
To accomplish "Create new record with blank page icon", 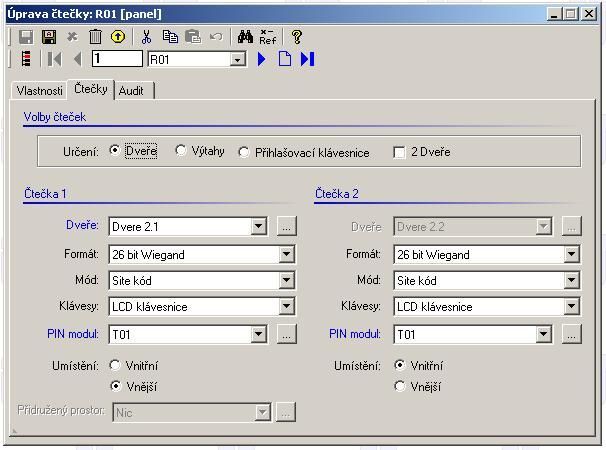I will (x=285, y=59).
